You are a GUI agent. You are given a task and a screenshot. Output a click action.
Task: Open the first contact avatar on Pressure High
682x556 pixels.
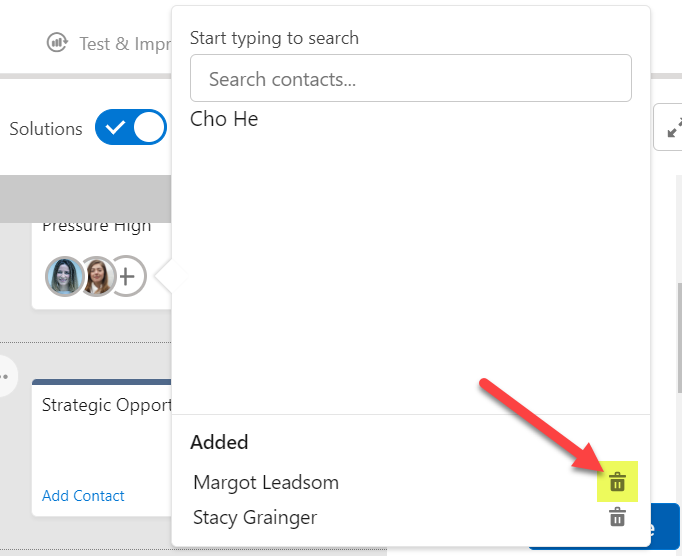click(64, 276)
